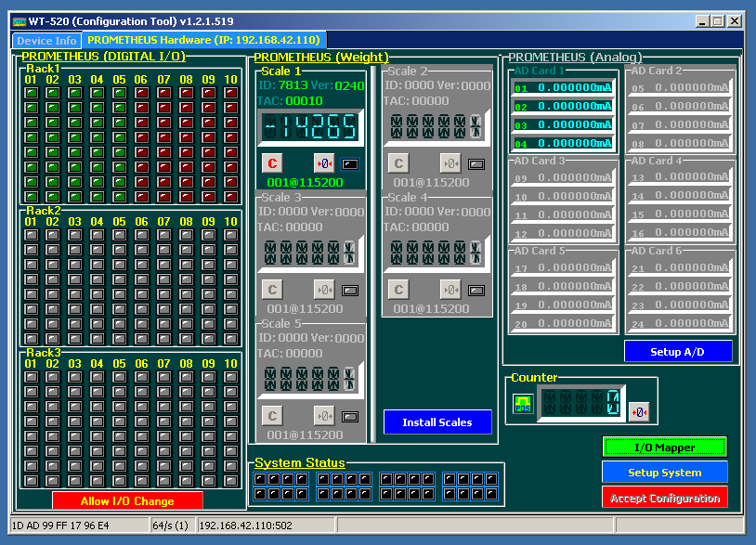This screenshot has width=756, height=545.
Task: Click the small display icon in Scale 4
Action: (x=476, y=290)
